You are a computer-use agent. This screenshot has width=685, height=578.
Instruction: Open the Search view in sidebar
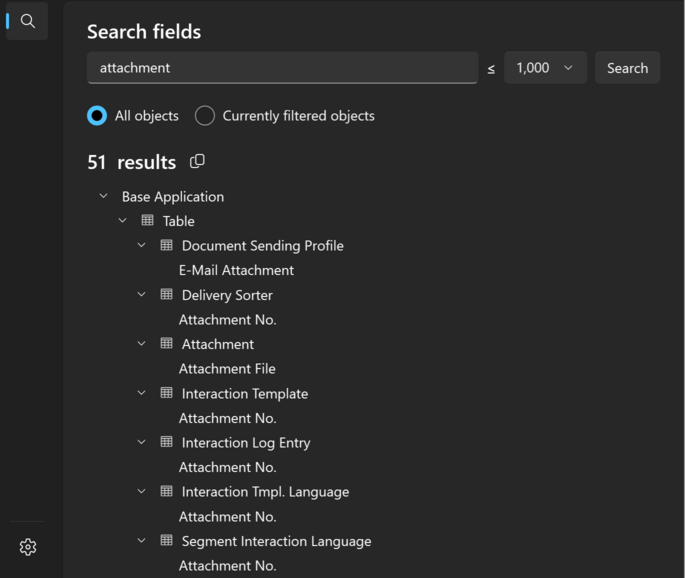click(28, 21)
